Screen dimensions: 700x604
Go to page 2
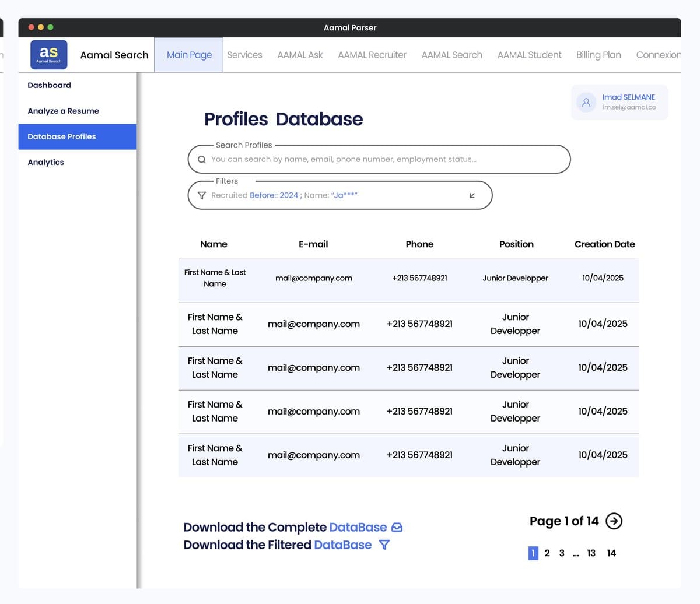(547, 553)
